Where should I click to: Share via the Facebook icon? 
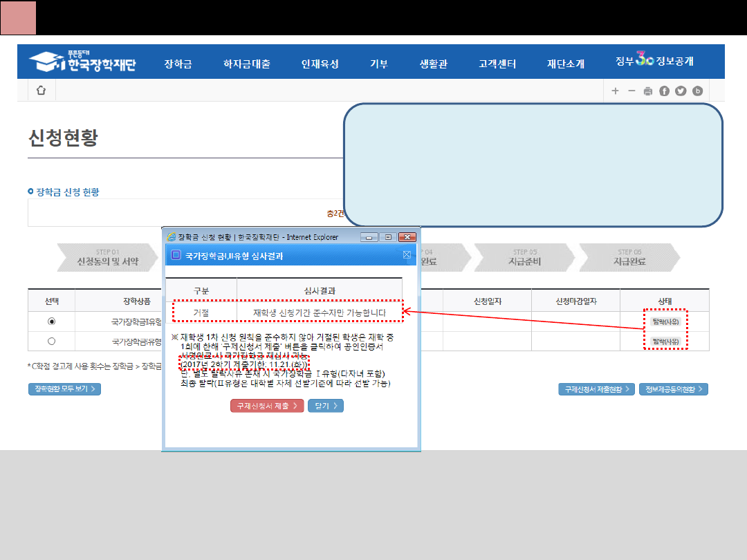tap(665, 91)
